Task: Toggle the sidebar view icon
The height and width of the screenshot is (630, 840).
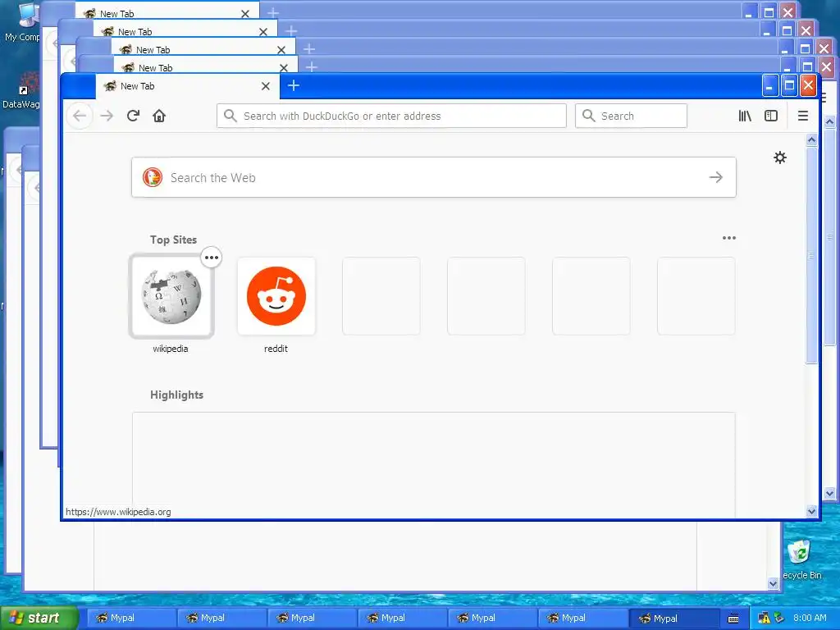Action: click(771, 116)
